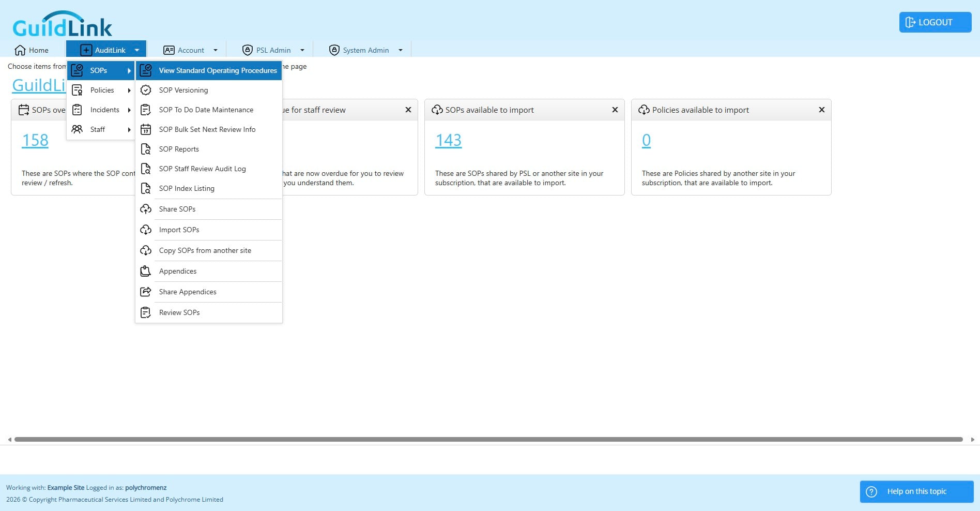The height and width of the screenshot is (511, 980).
Task: Open SOP To Do Date Maintenance
Action: pos(209,110)
